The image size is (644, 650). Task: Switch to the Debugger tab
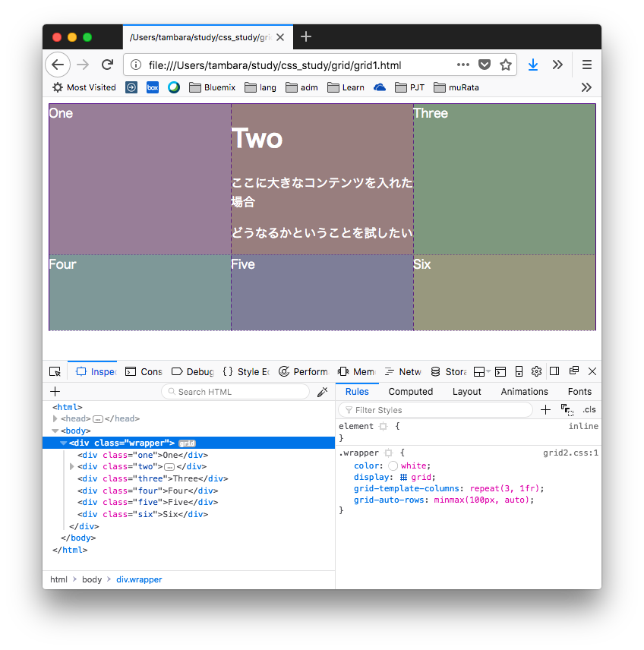(192, 371)
